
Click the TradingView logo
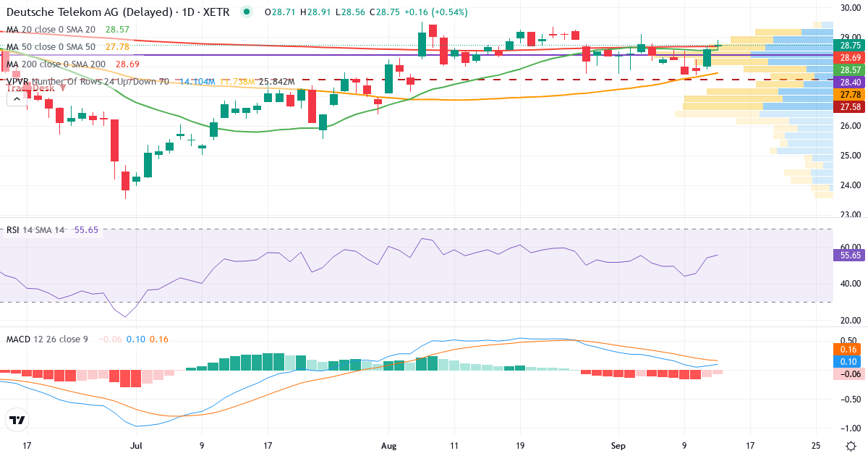coord(17,420)
